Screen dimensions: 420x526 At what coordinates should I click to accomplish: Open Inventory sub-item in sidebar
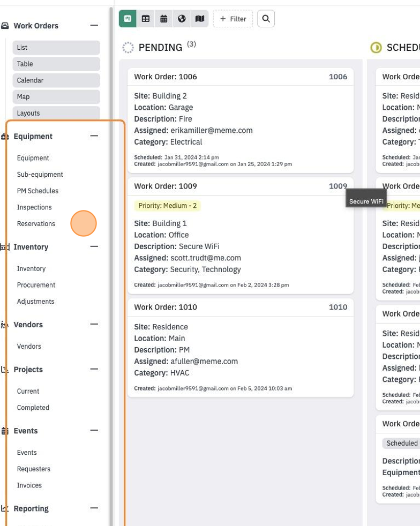click(31, 269)
